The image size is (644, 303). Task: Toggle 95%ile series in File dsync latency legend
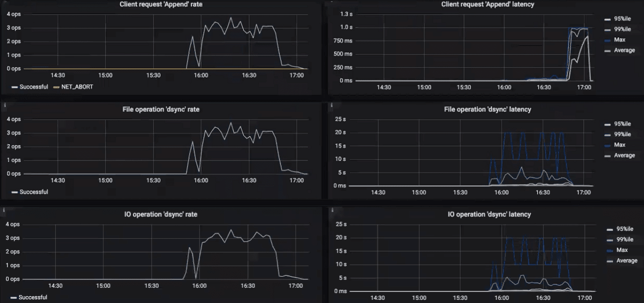coord(622,124)
